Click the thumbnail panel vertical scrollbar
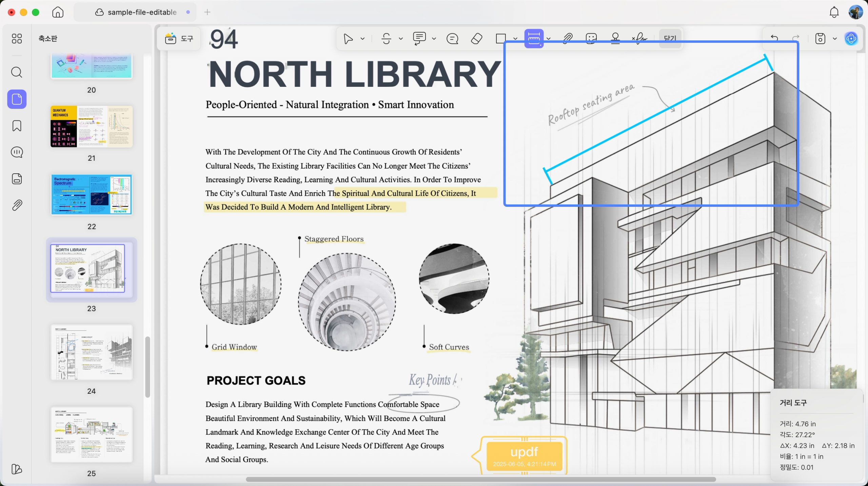The width and height of the screenshot is (868, 486). click(x=147, y=367)
